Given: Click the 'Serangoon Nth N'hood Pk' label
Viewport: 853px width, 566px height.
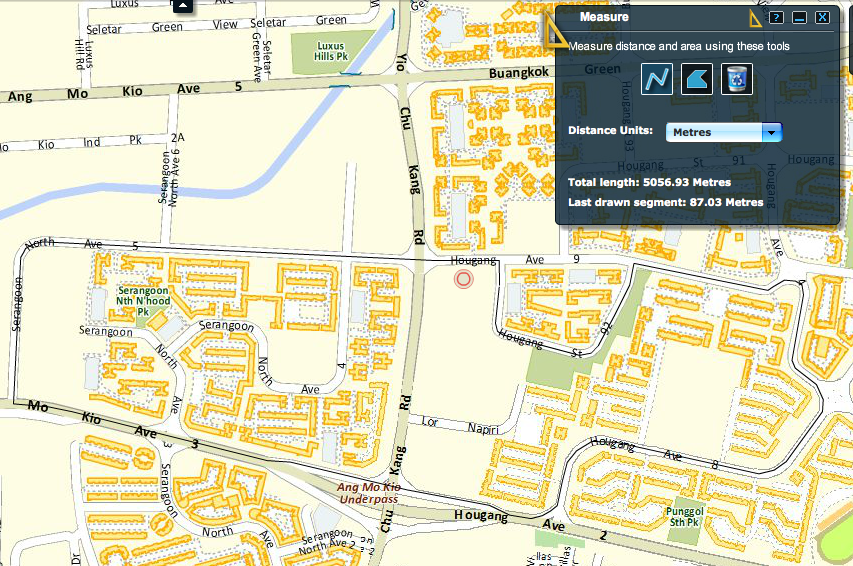Looking at the screenshot, I should click(144, 301).
